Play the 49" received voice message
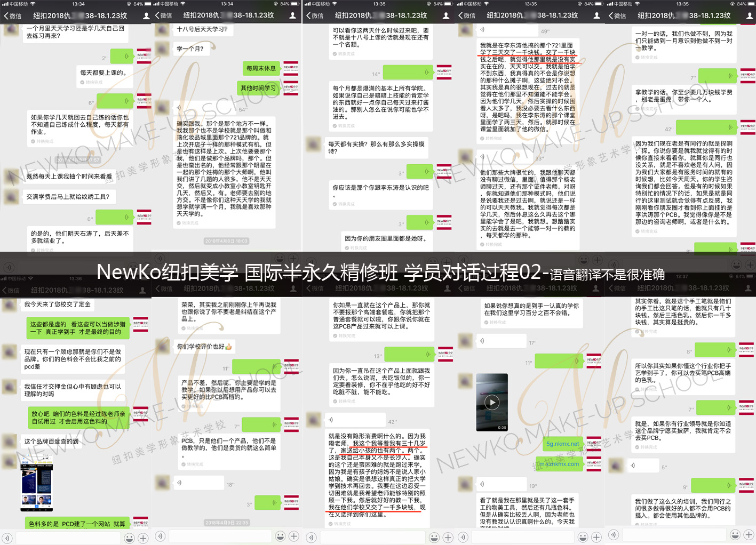Image resolution: width=756 pixels, height=545 pixels. 507,30
